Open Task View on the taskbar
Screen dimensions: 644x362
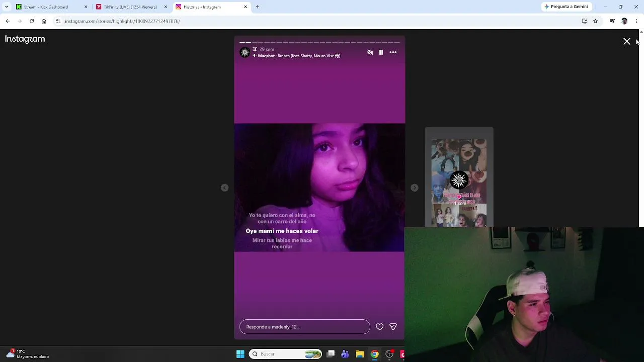pos(331,354)
